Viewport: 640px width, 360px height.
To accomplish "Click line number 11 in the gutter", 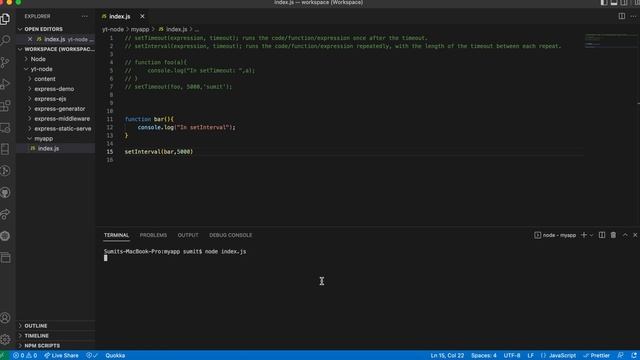I will point(109,119).
